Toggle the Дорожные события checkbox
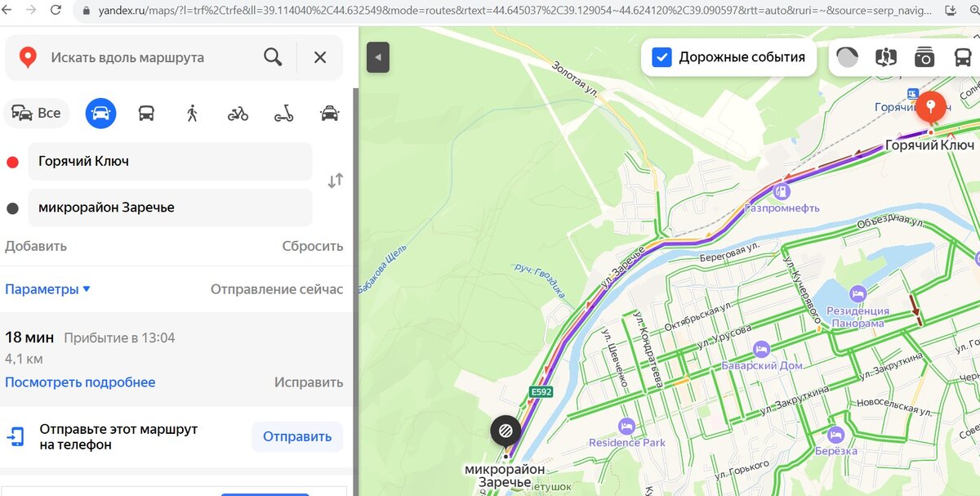Viewport: 980px width, 496px height. pos(662,57)
